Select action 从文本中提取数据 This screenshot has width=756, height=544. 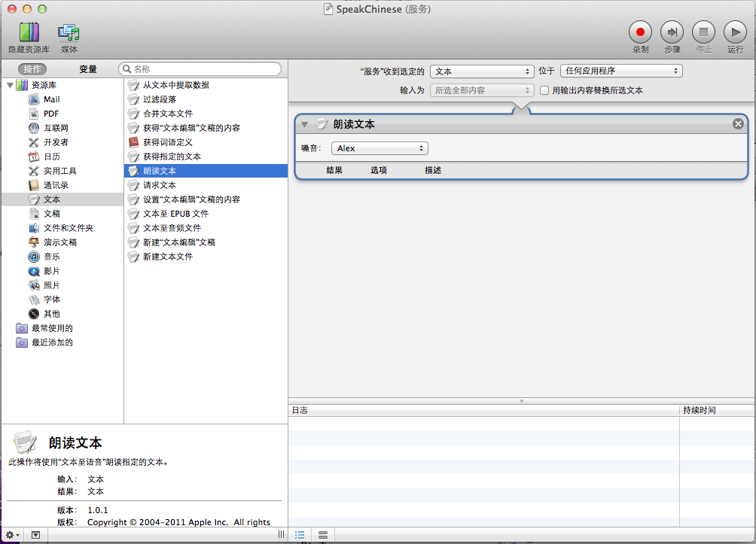coord(206,85)
